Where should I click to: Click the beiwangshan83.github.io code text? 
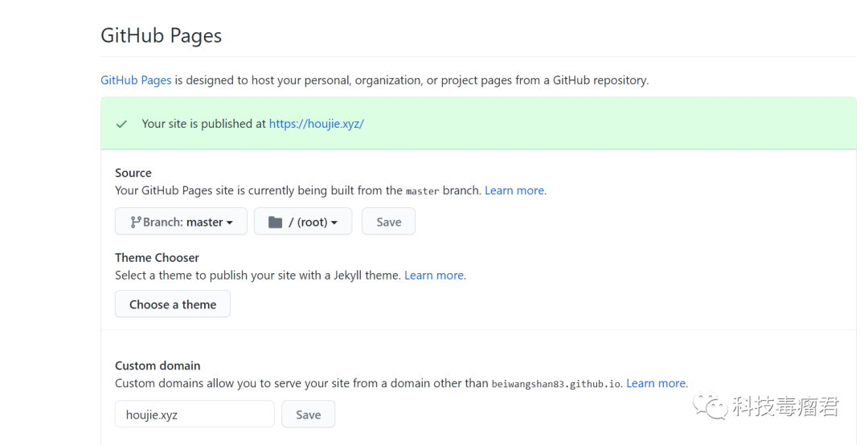[556, 384]
